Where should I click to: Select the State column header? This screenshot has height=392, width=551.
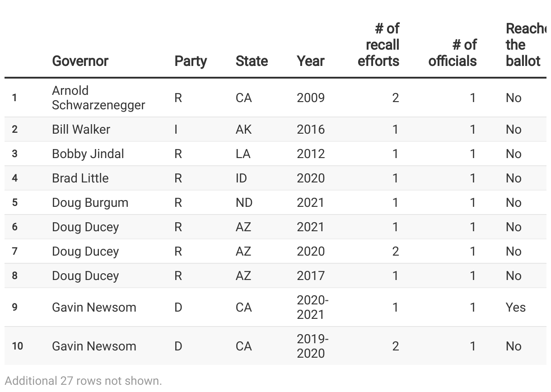[252, 61]
